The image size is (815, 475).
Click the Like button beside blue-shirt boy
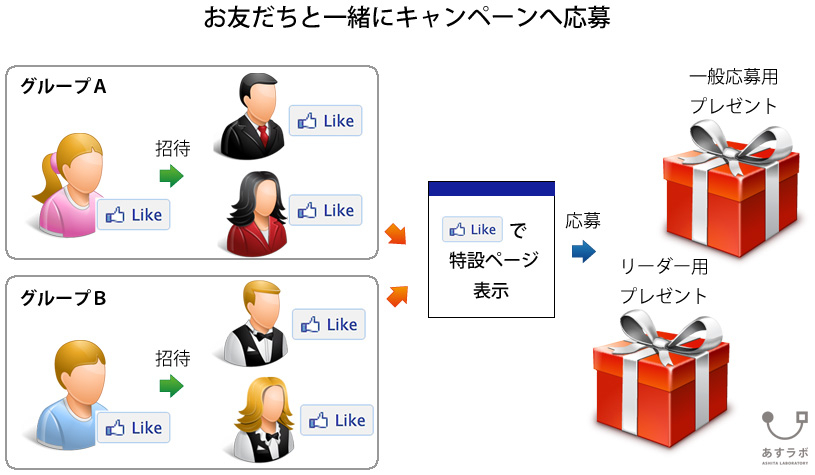(134, 428)
